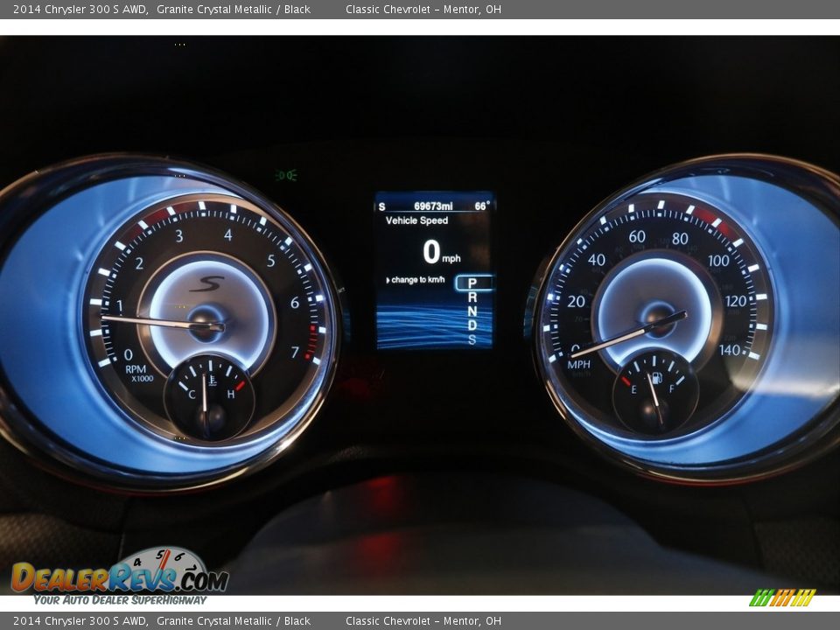Click the odometer reading 69673mi
This screenshot has height=630, width=840.
[433, 206]
